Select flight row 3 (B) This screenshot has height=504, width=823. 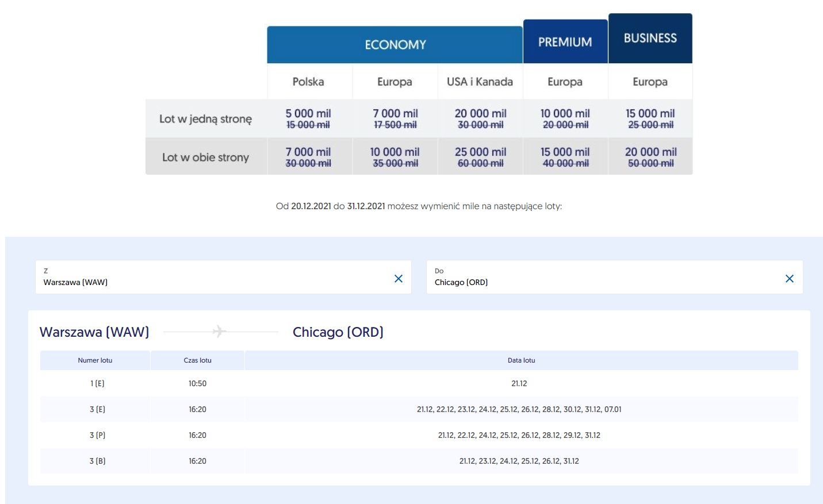(419, 461)
